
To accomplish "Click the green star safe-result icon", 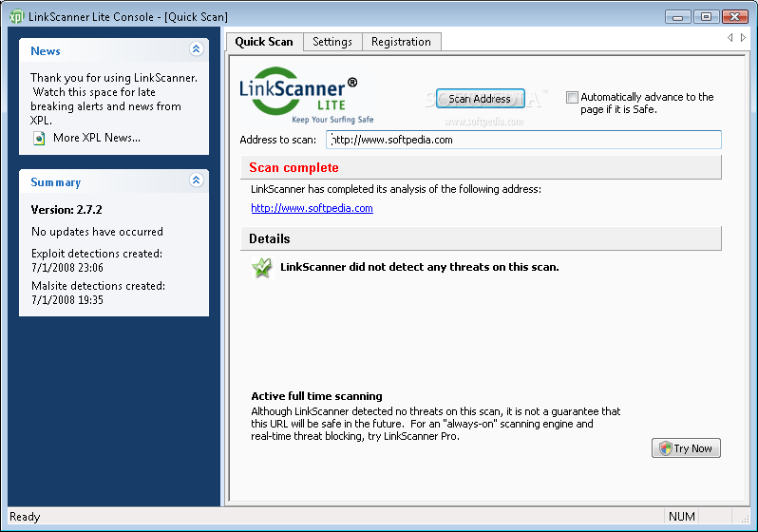I will pos(262,268).
